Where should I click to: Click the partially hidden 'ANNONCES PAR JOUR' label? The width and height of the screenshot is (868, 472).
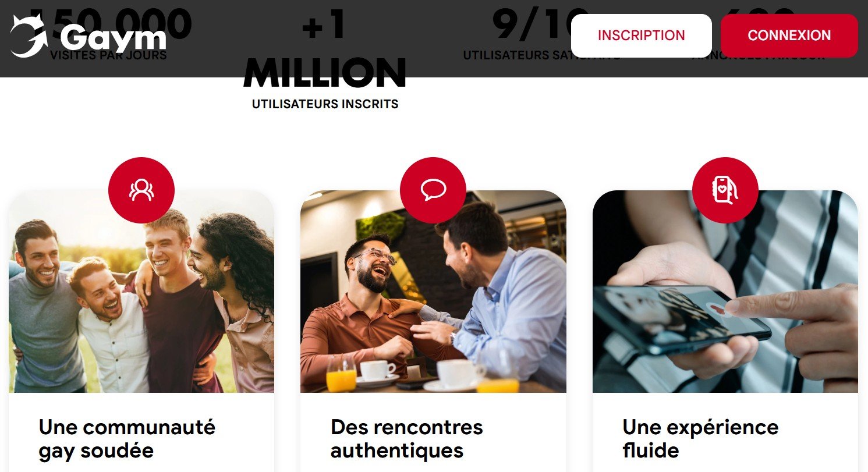pyautogui.click(x=759, y=56)
